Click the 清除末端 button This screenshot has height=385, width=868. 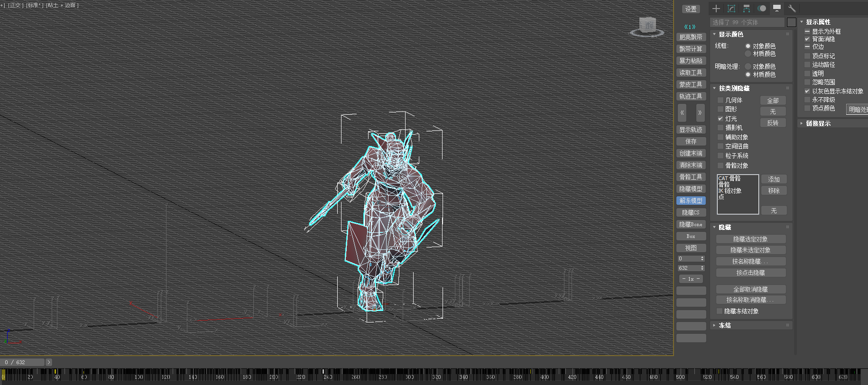coord(691,165)
